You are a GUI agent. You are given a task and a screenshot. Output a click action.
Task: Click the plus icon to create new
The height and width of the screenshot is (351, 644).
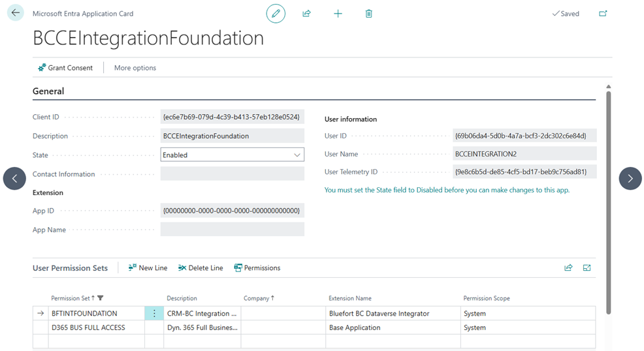(338, 13)
